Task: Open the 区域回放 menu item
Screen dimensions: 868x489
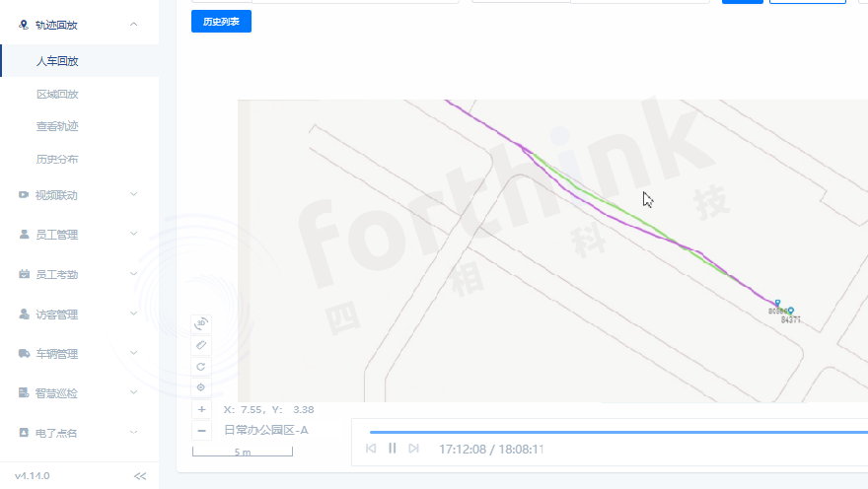Action: (57, 95)
